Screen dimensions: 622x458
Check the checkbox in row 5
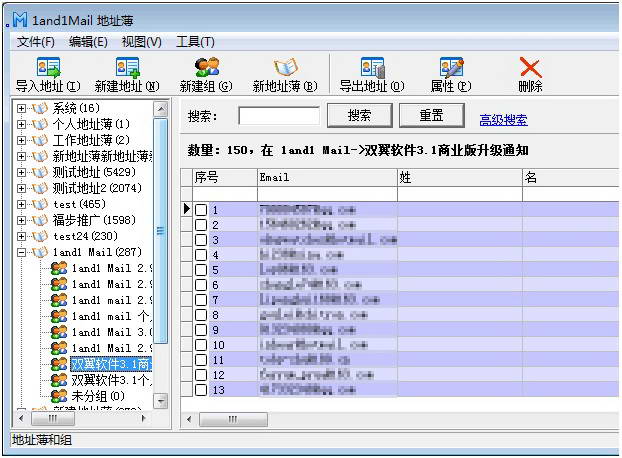pos(201,270)
